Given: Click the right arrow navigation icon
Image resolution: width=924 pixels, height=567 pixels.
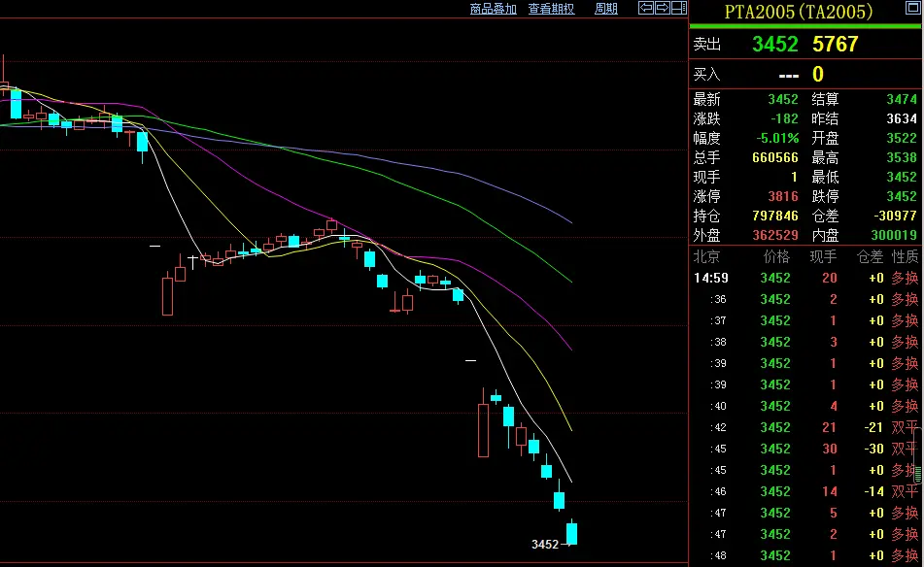Looking at the screenshot, I should point(662,9).
